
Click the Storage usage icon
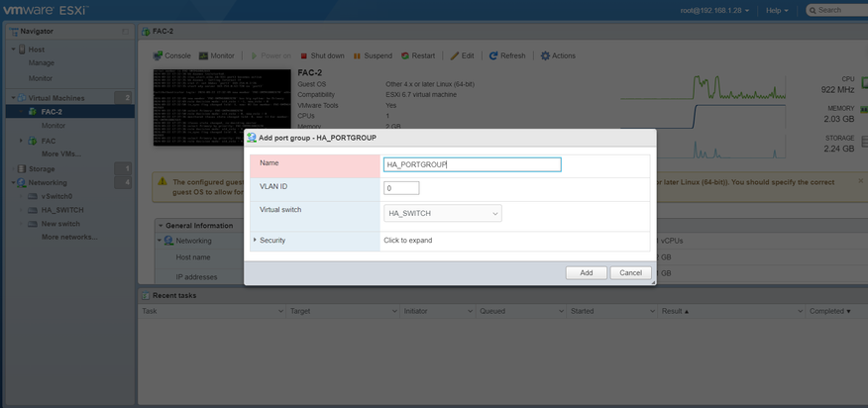(x=865, y=143)
